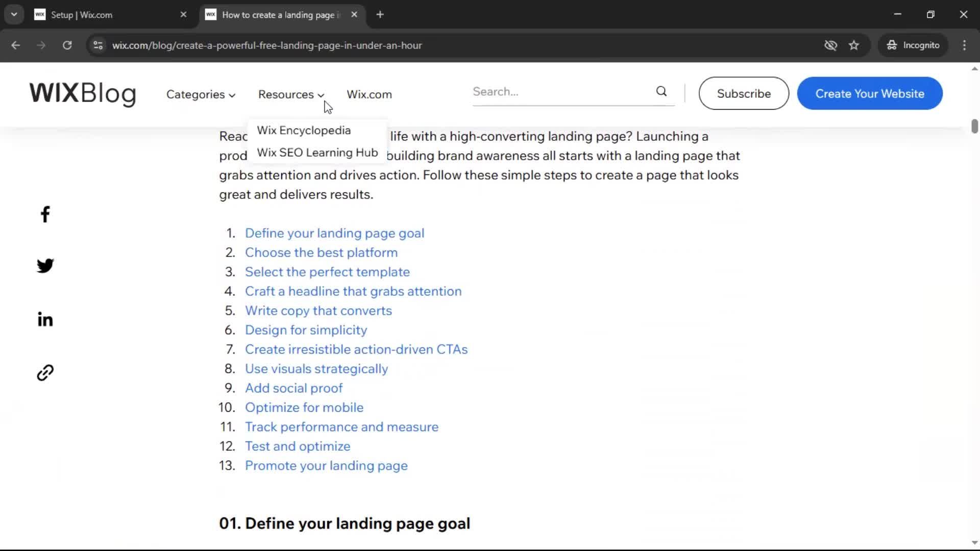Click Create Your Website button

click(x=870, y=93)
